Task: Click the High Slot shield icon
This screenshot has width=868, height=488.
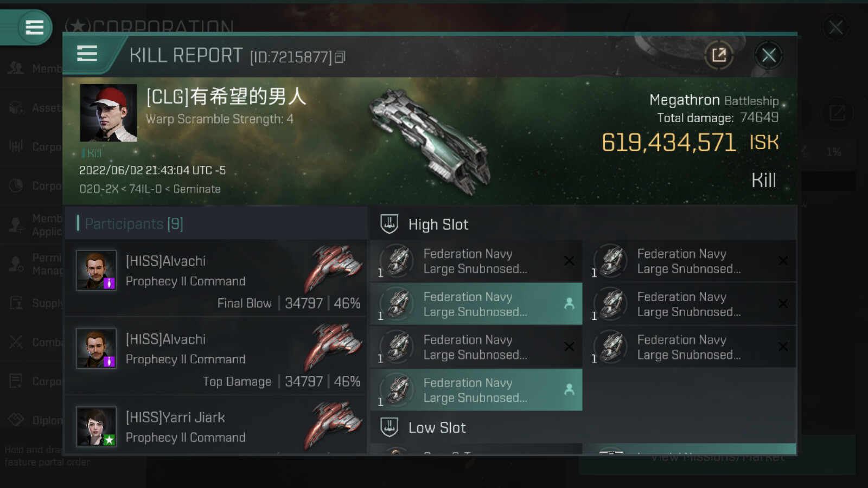Action: tap(389, 224)
